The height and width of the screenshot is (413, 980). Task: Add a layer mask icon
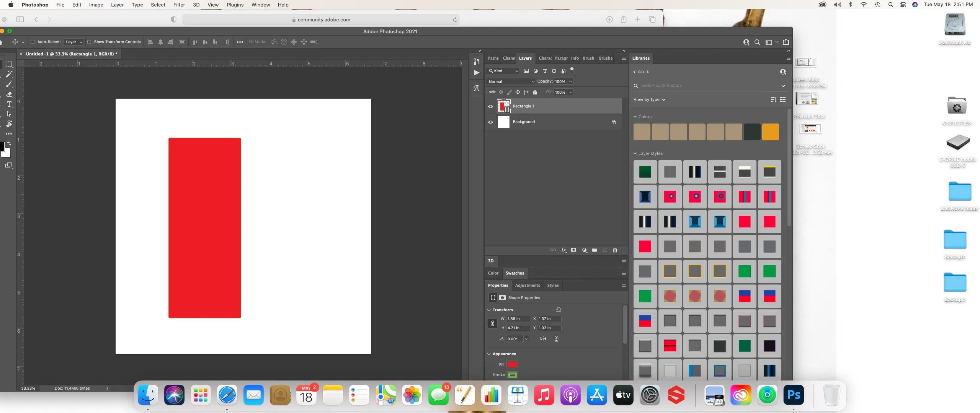click(573, 250)
